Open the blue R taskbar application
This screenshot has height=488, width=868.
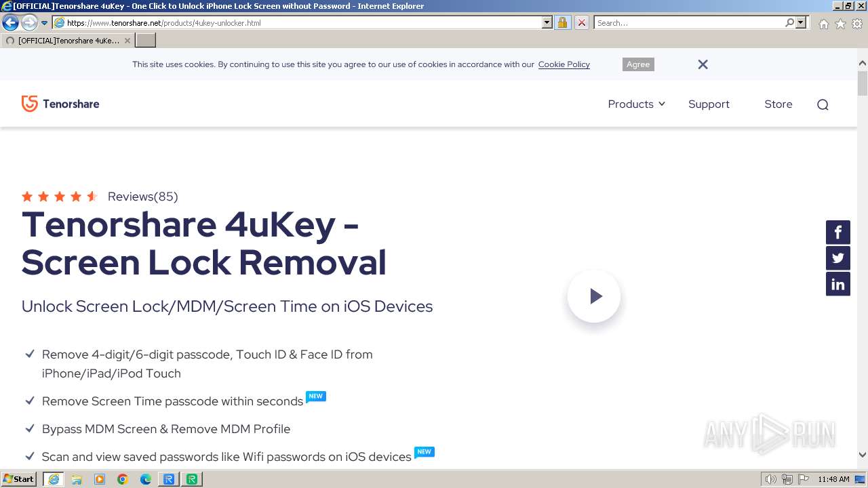point(169,479)
